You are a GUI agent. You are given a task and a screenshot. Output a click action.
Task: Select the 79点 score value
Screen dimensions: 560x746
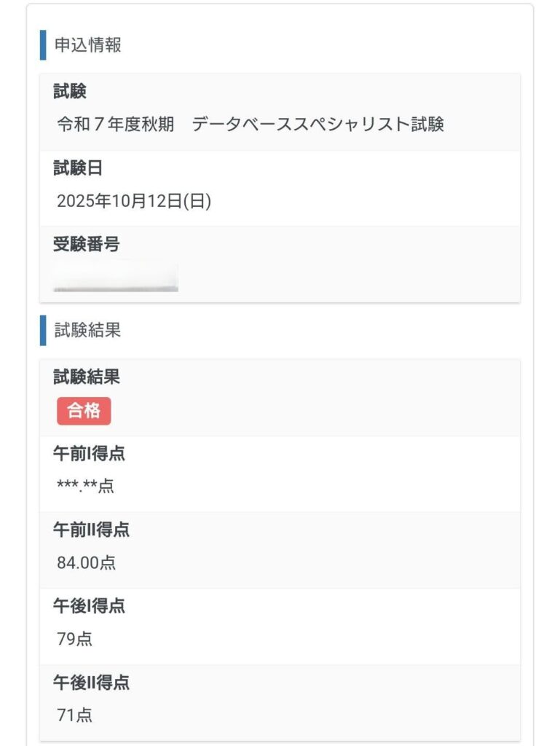[x=74, y=639]
